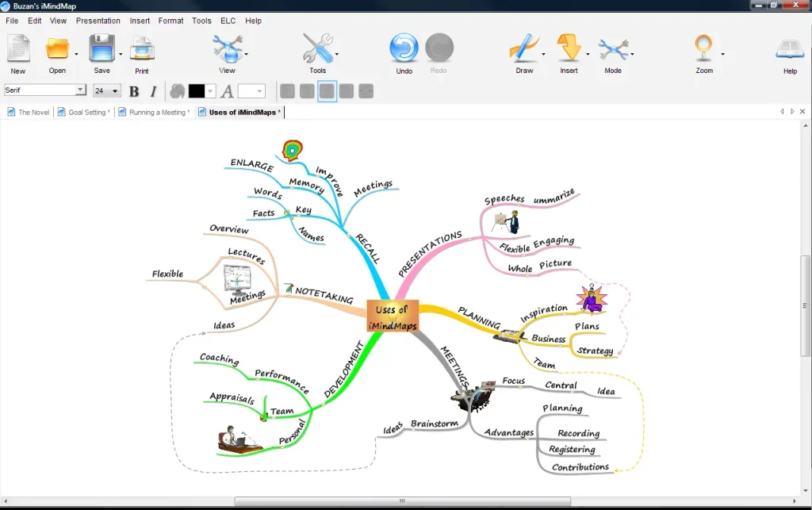Open the Format menu
812x510 pixels.
pos(171,21)
